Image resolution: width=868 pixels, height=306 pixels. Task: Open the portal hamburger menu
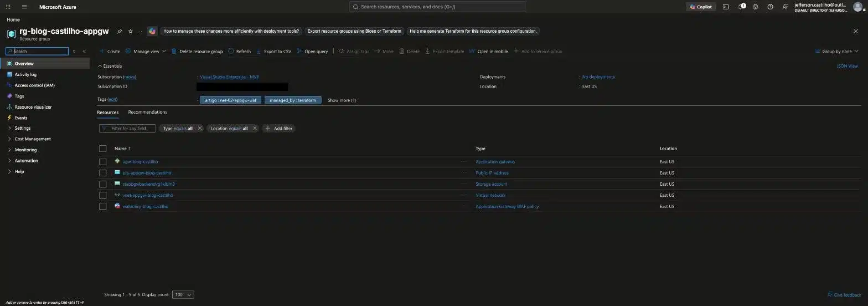tap(24, 7)
